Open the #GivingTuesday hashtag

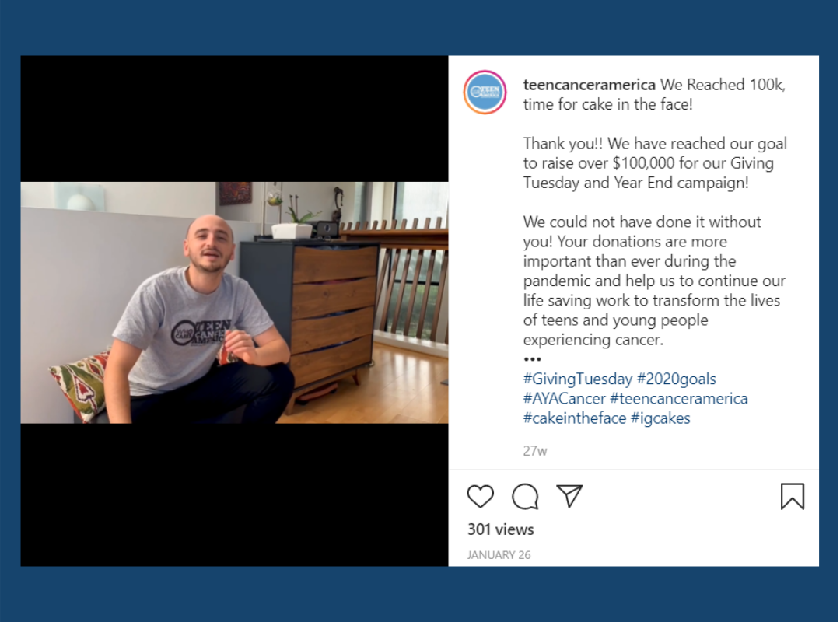pyautogui.click(x=577, y=379)
